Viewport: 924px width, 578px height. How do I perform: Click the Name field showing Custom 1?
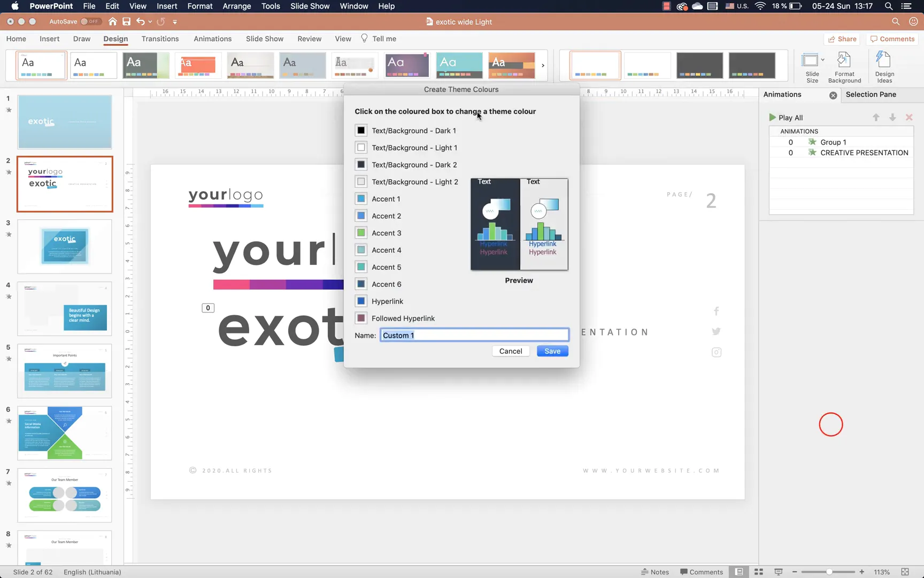(474, 335)
